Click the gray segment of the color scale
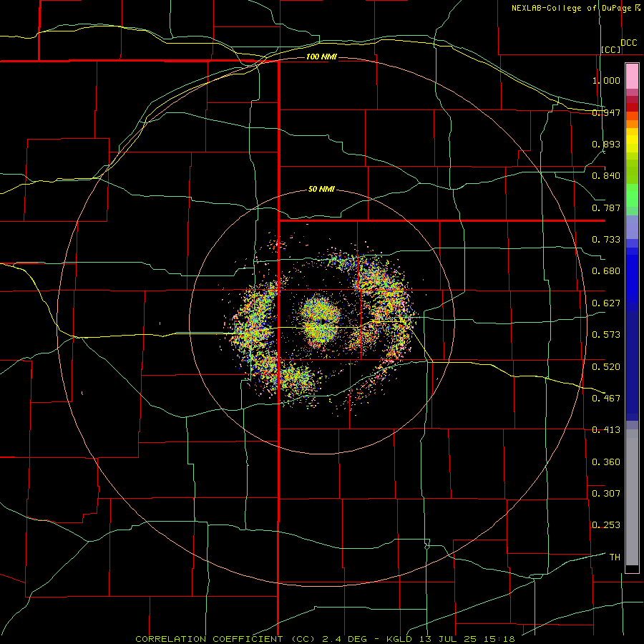Viewport: 644px width, 644px height. point(632,497)
